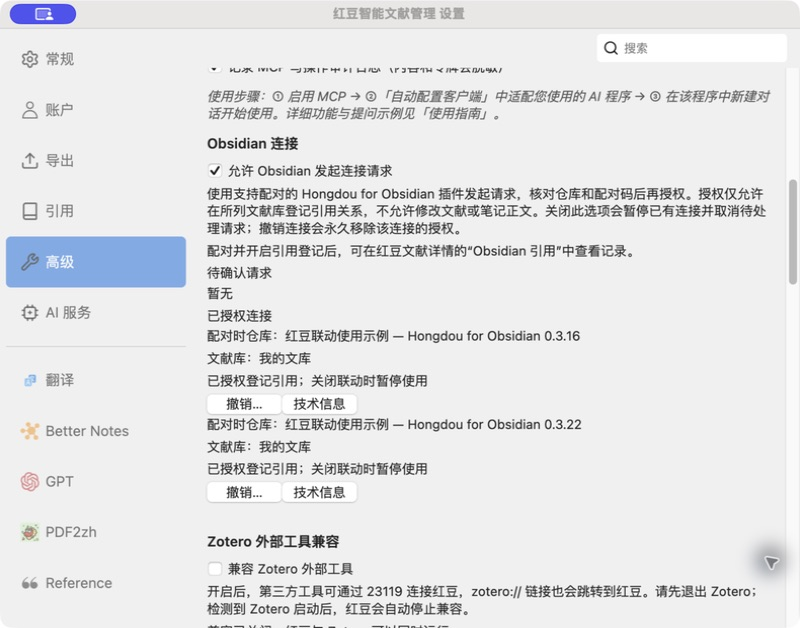Click the floating filter funnel button

(x=771, y=562)
